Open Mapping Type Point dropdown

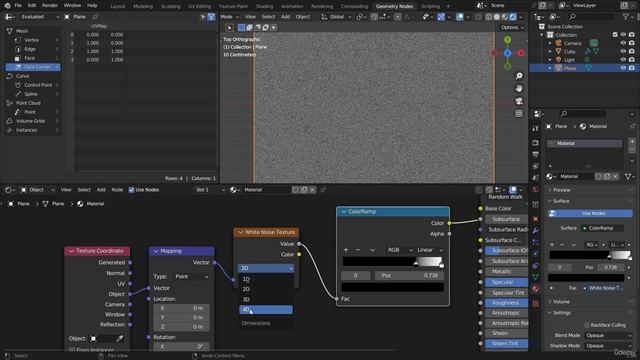[192, 276]
